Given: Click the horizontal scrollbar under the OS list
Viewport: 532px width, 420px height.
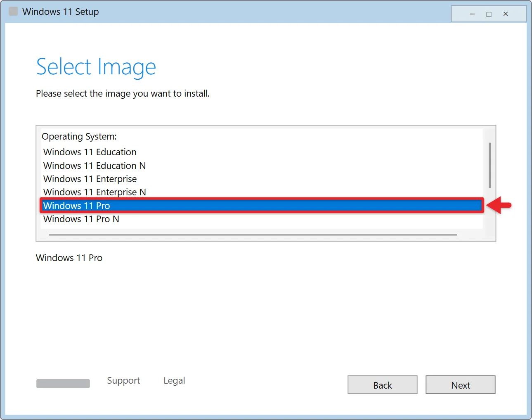Looking at the screenshot, I should (x=253, y=235).
